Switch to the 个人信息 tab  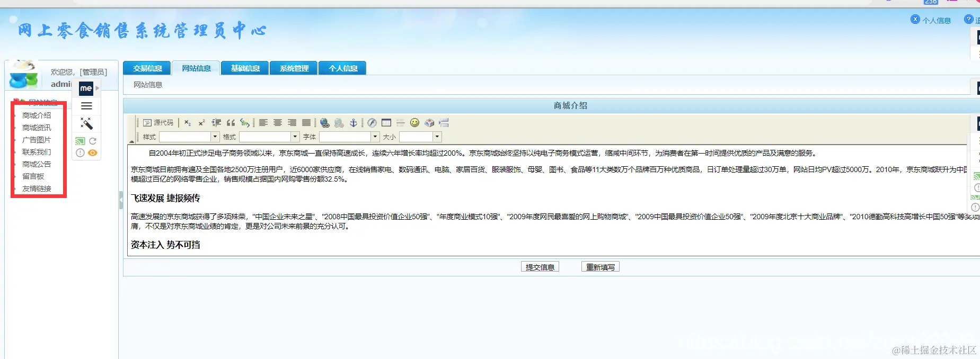tap(343, 68)
